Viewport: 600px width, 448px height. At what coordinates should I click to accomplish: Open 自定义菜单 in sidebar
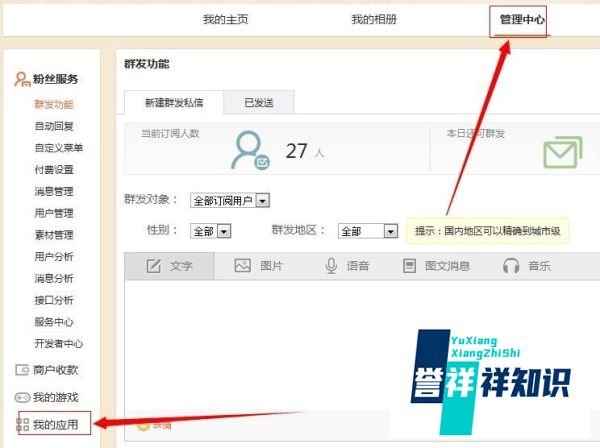[59, 148]
